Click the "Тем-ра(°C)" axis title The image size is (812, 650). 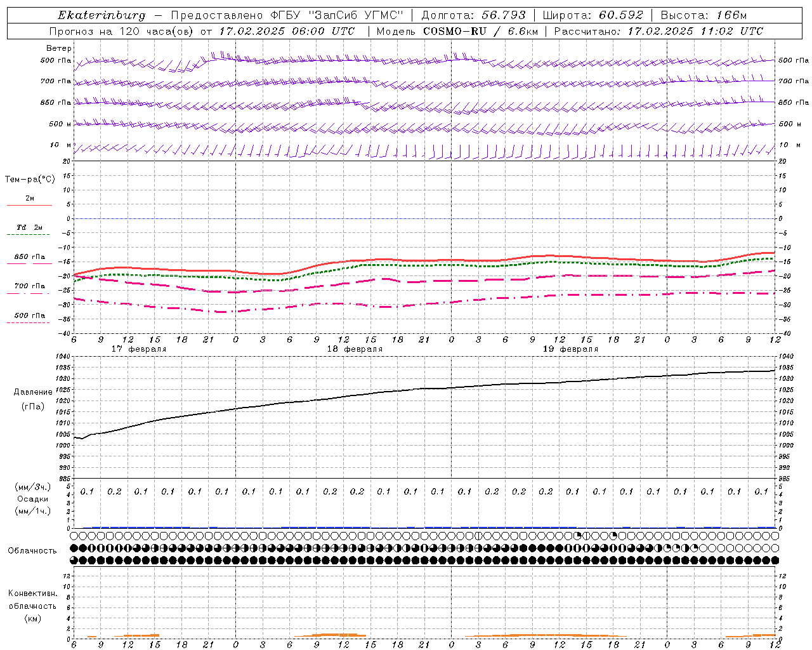[30, 180]
